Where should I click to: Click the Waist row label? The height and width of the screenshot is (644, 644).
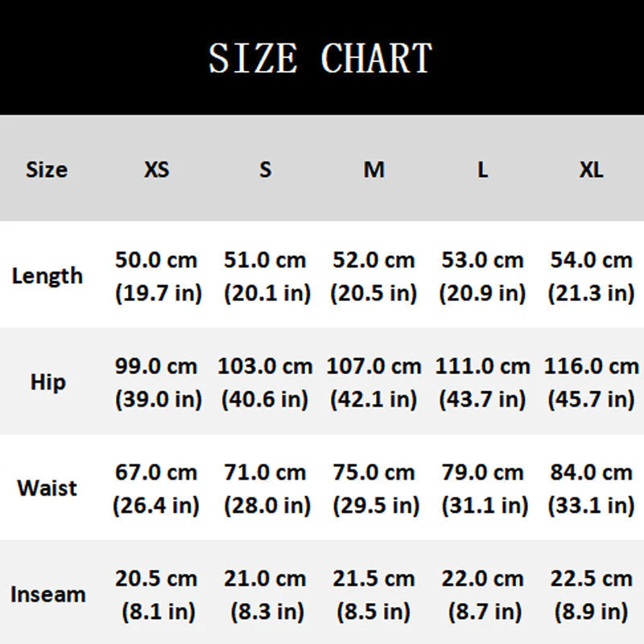(x=47, y=489)
